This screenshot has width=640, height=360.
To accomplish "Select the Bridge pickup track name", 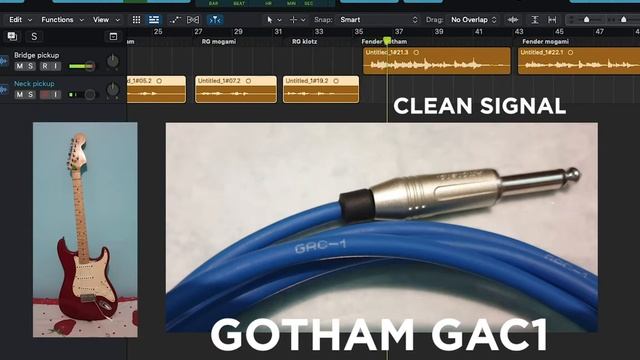I will pyautogui.click(x=36, y=55).
